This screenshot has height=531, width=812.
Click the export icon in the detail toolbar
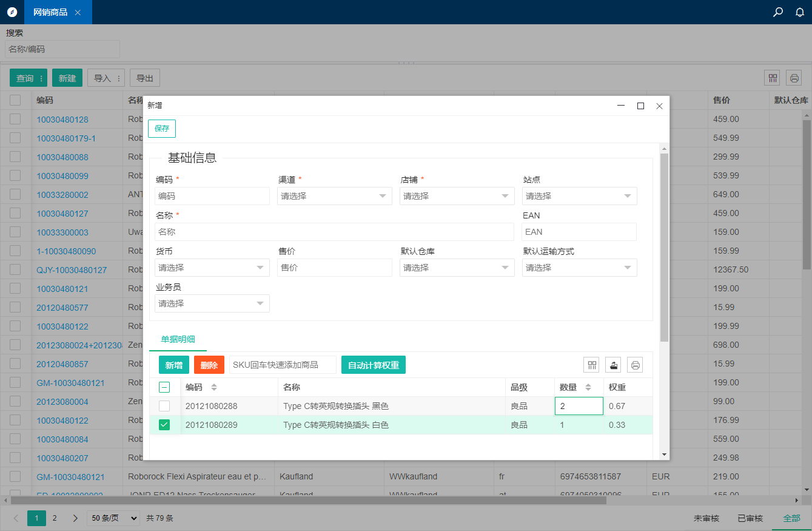613,365
